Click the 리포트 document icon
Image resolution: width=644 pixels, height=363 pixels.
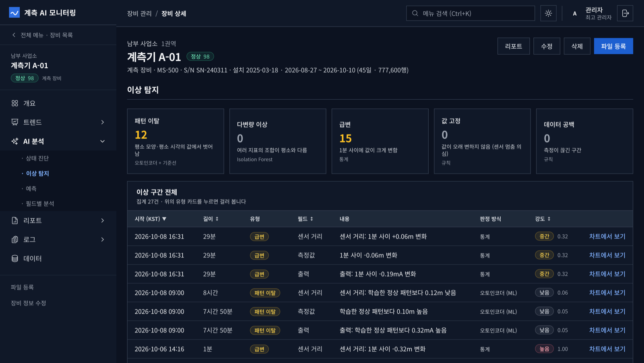(15, 220)
